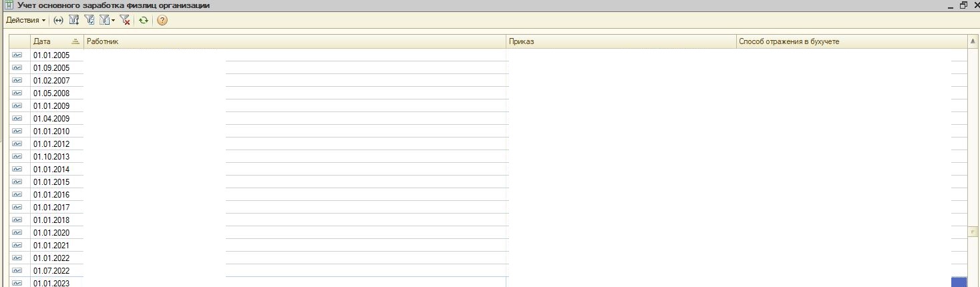Viewport: 980px width, 287px height.
Task: Disable the filter with red-cross funnel icon
Action: [124, 21]
